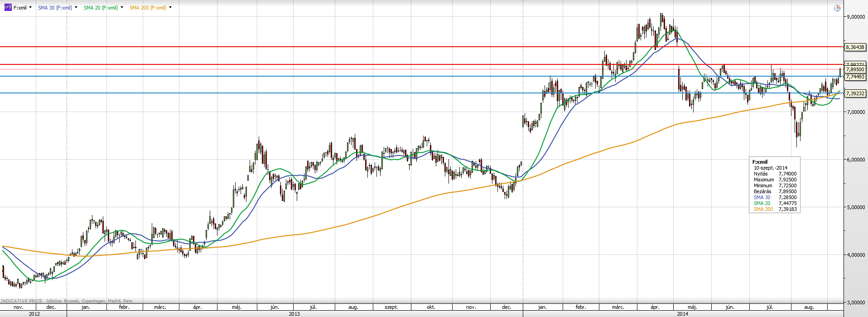Viewport: 868px width, 317px height.
Task: Select the 7,74493 price level tag
Action: click(855, 77)
